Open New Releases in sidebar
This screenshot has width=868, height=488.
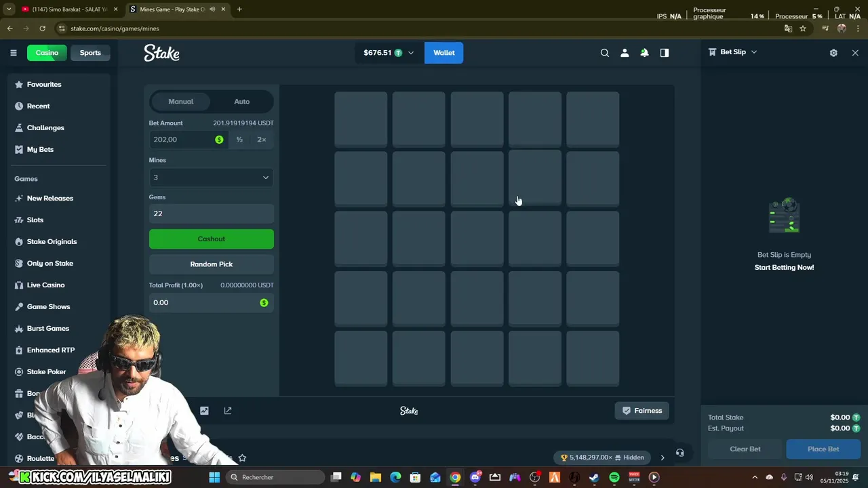(50, 199)
